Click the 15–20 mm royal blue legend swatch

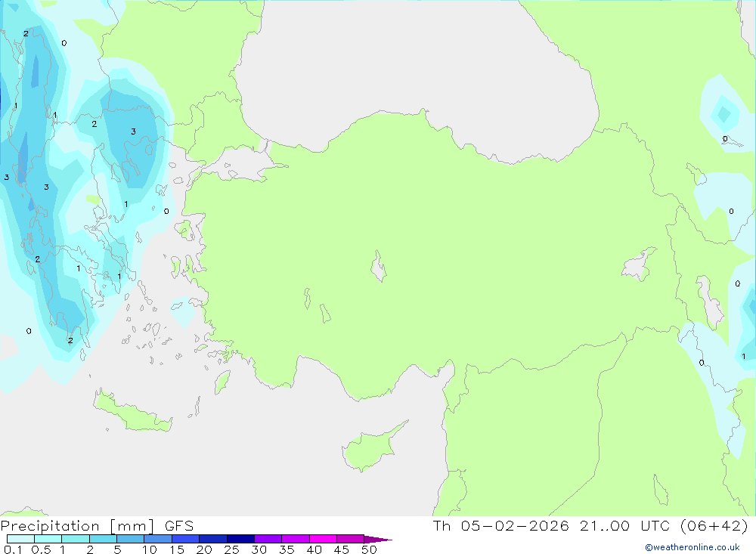tap(185, 539)
